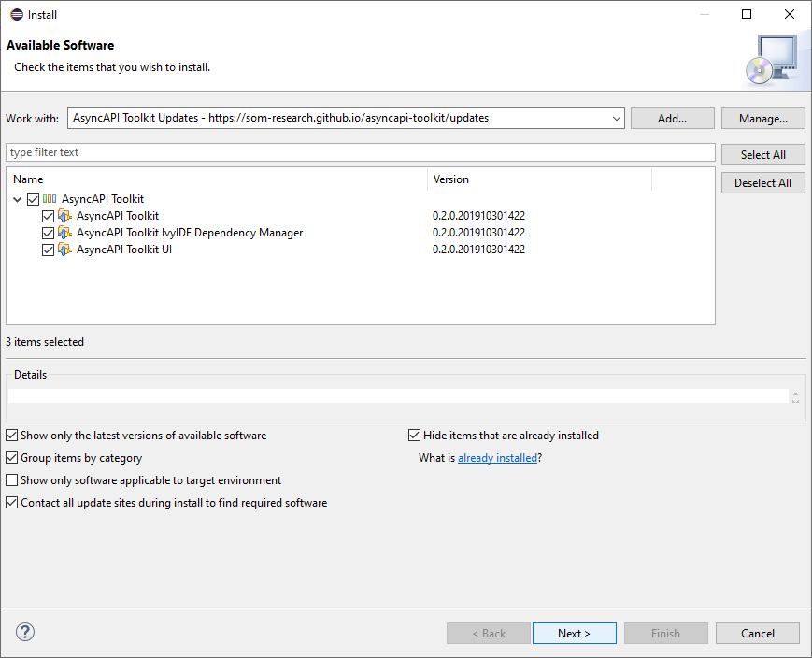The height and width of the screenshot is (658, 812).
Task: Maximize the Install dialog window
Action: pyautogui.click(x=747, y=14)
